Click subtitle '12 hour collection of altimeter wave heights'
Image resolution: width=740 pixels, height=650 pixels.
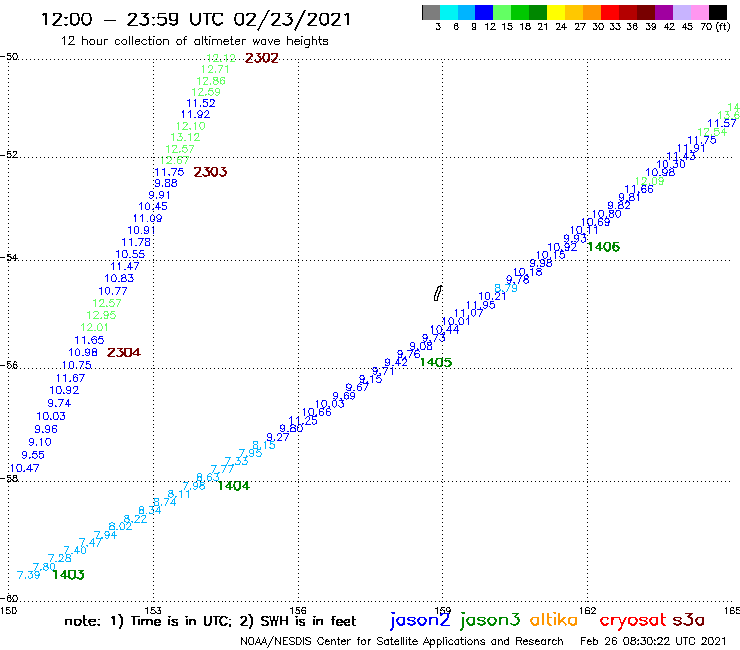coord(194,41)
